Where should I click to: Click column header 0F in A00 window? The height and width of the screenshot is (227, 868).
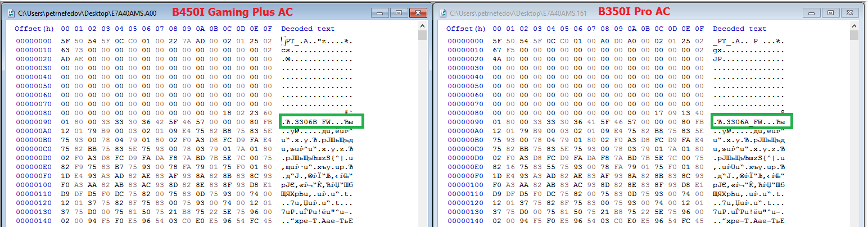pos(268,29)
